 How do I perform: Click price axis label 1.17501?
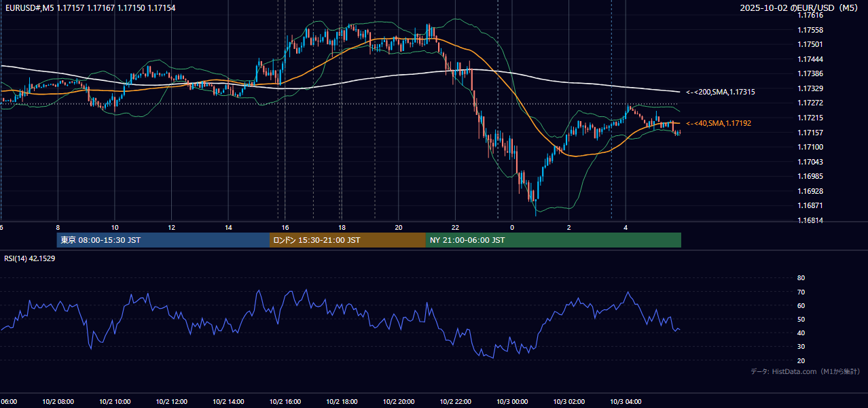810,44
